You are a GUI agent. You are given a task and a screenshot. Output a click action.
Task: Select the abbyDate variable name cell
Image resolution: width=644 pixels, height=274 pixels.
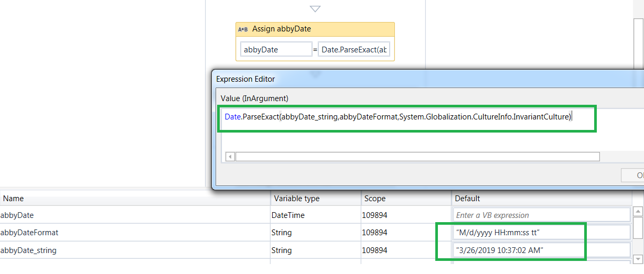[135, 215]
